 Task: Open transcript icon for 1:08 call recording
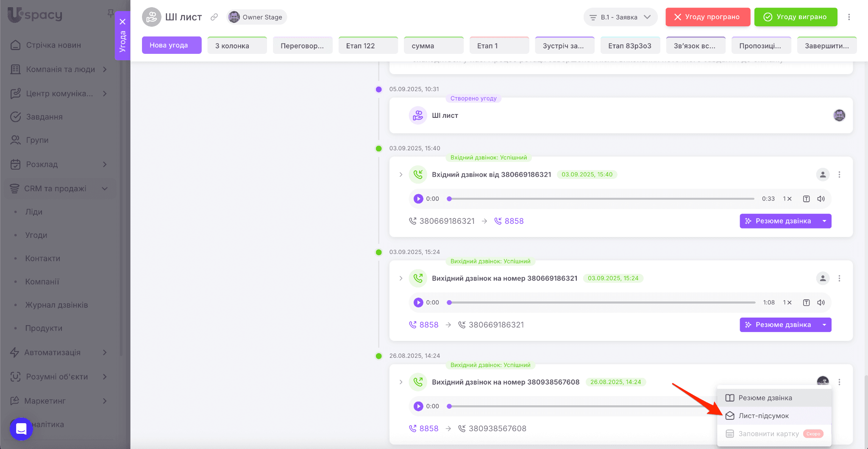coord(806,303)
